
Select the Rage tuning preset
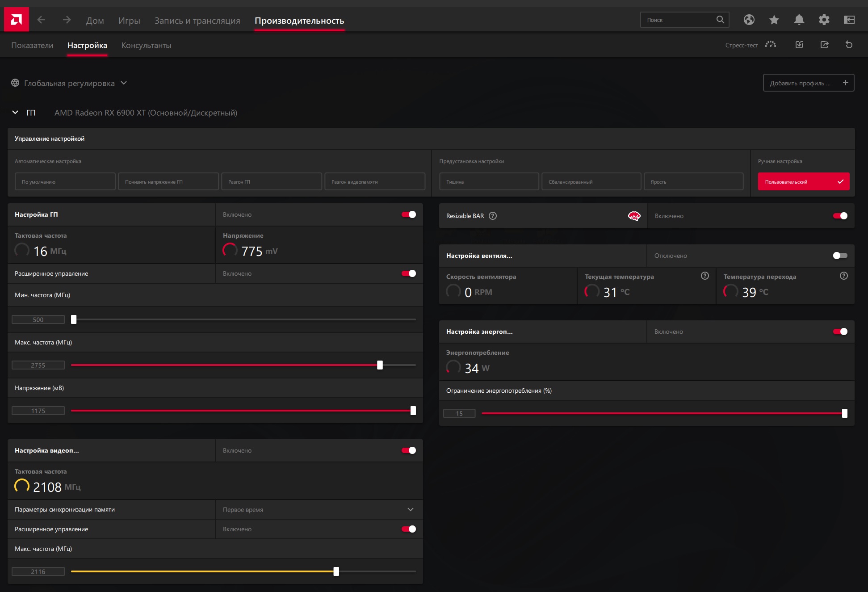[x=693, y=182]
